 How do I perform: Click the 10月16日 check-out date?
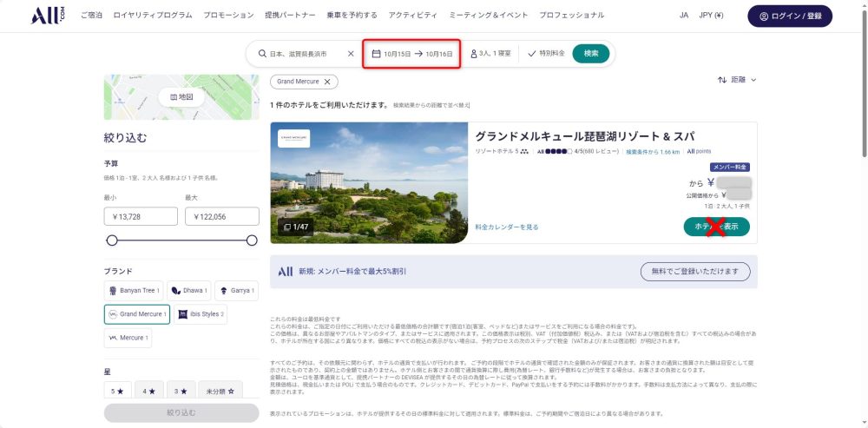tap(439, 54)
